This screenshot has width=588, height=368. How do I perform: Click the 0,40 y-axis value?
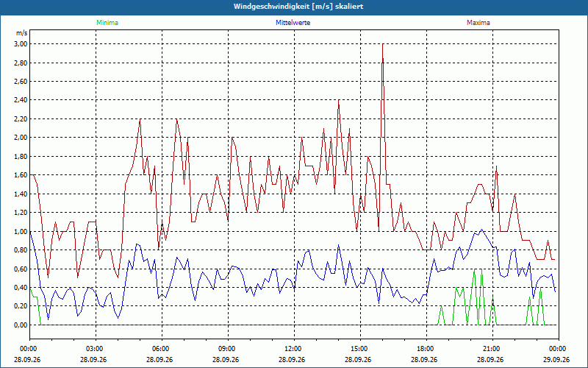tap(21, 288)
